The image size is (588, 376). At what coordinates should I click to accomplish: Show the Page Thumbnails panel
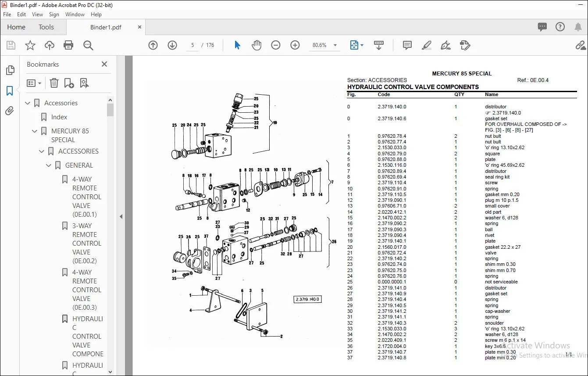tap(10, 70)
